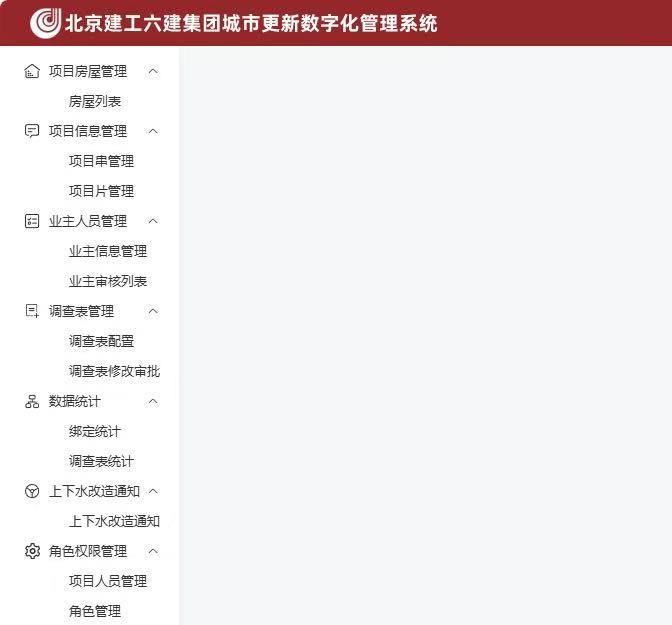The width and height of the screenshot is (672, 625).
Task: Open the 项目片管理 menu item
Action: click(101, 191)
